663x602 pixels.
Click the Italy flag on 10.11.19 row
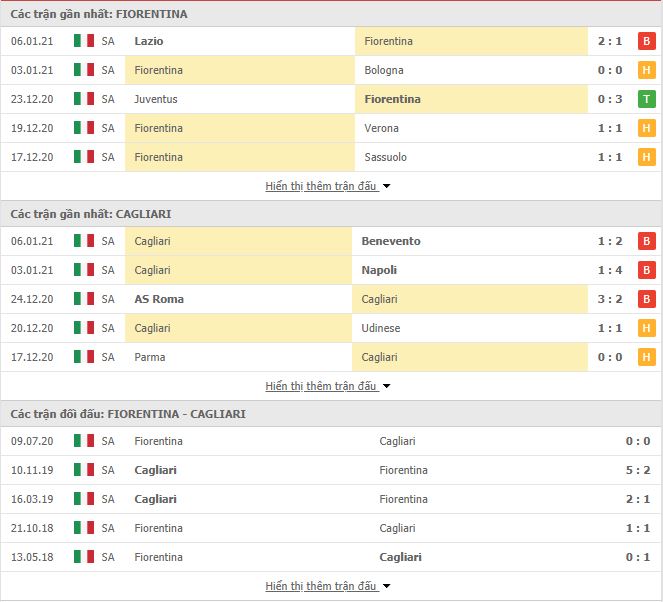[84, 470]
